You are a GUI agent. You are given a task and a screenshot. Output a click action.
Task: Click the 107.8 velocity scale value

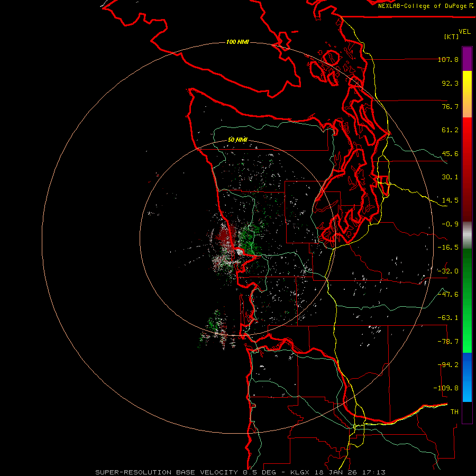tap(448, 59)
